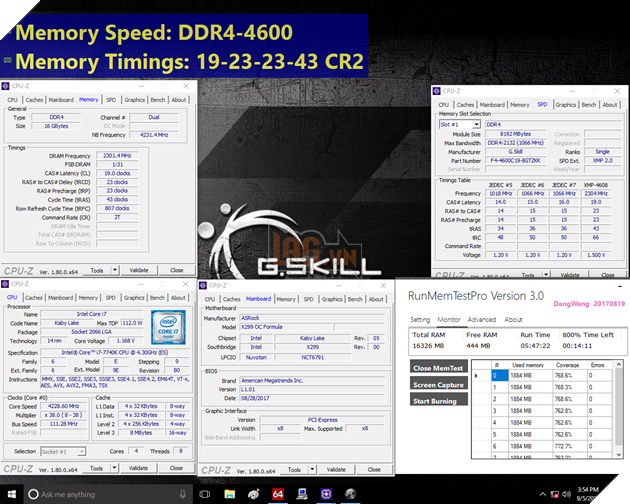Open the About tab in RunMemTestPro
Viewport: 630px width, 504px height.
(x=513, y=320)
